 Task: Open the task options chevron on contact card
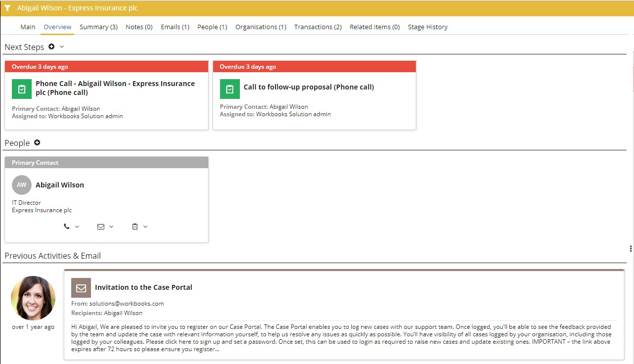coord(145,227)
